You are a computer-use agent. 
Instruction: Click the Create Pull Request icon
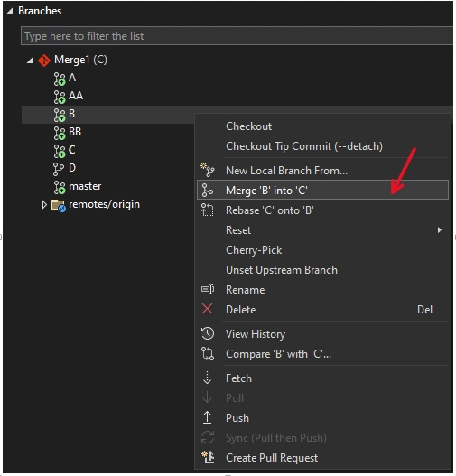pyautogui.click(x=208, y=457)
